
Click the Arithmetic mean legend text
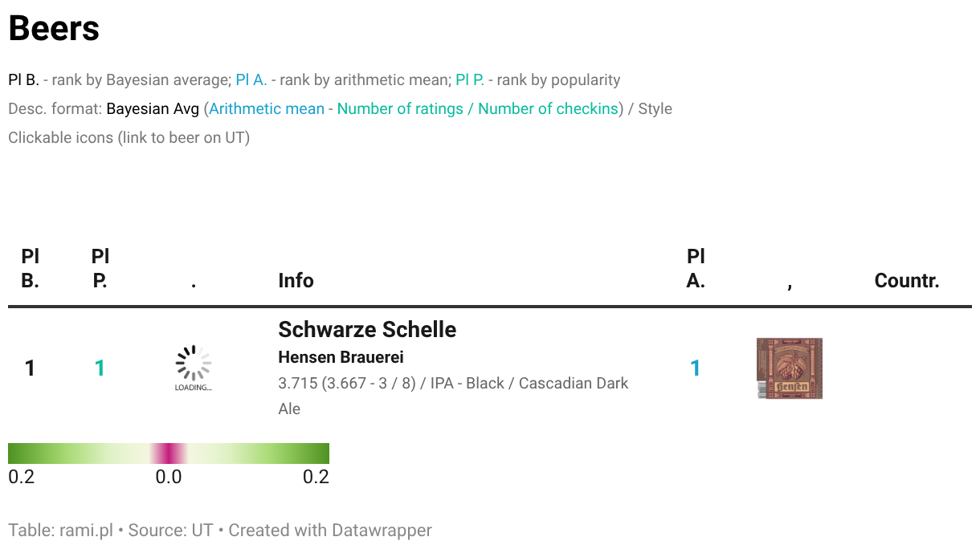tap(267, 109)
